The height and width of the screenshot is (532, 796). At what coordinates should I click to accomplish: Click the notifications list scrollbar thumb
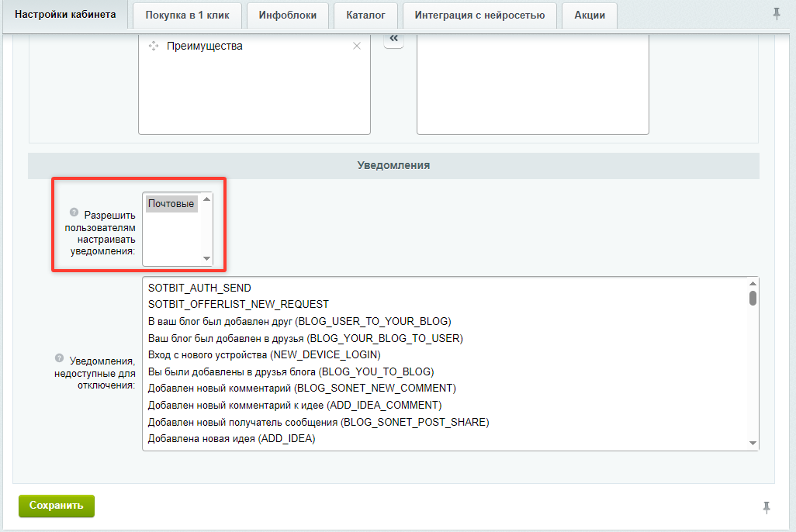[x=753, y=298]
